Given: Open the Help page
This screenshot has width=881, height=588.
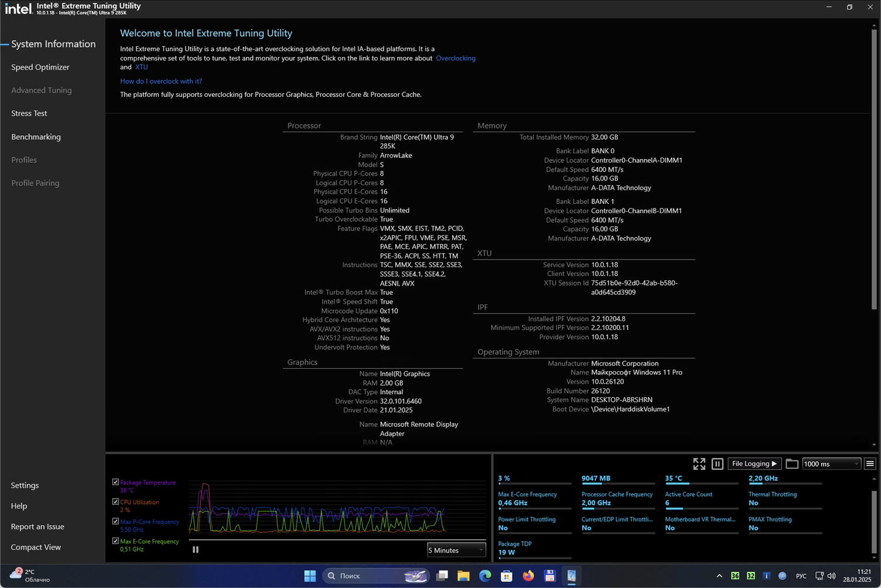Looking at the screenshot, I should pos(19,506).
